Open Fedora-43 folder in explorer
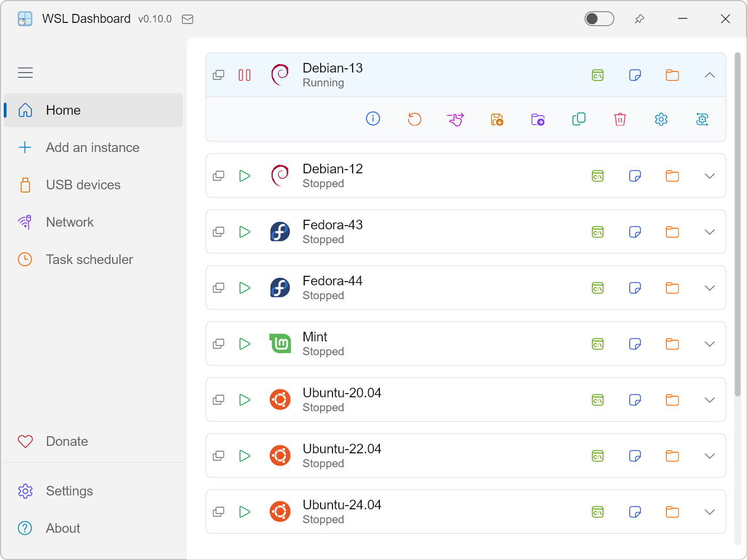Image resolution: width=747 pixels, height=560 pixels. (672, 232)
